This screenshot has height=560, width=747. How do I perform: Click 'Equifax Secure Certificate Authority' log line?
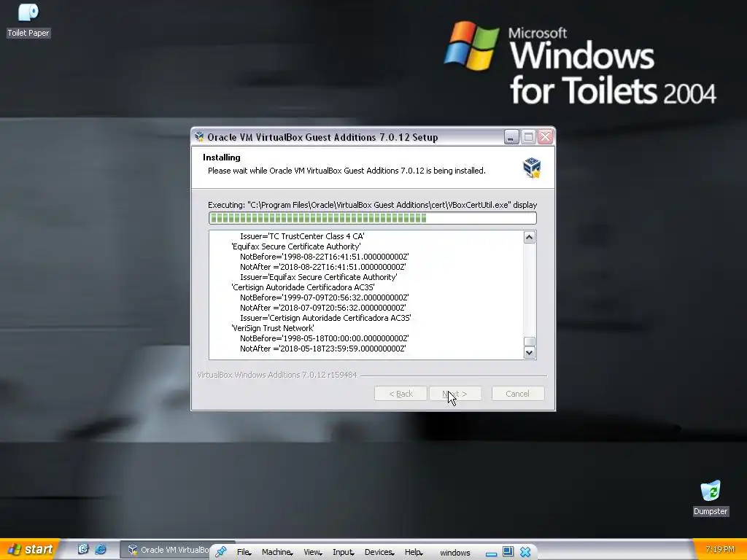coord(296,246)
